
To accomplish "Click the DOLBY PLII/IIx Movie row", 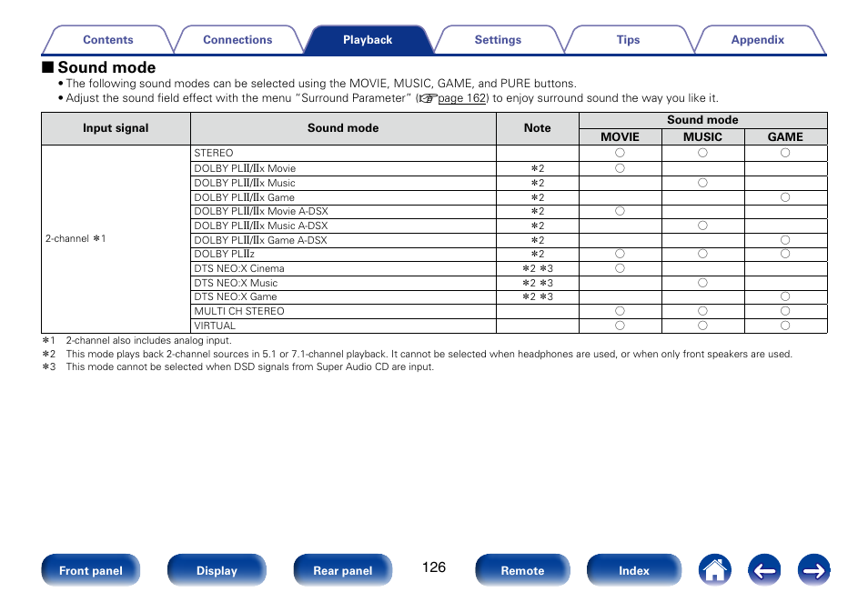I will (343, 168).
